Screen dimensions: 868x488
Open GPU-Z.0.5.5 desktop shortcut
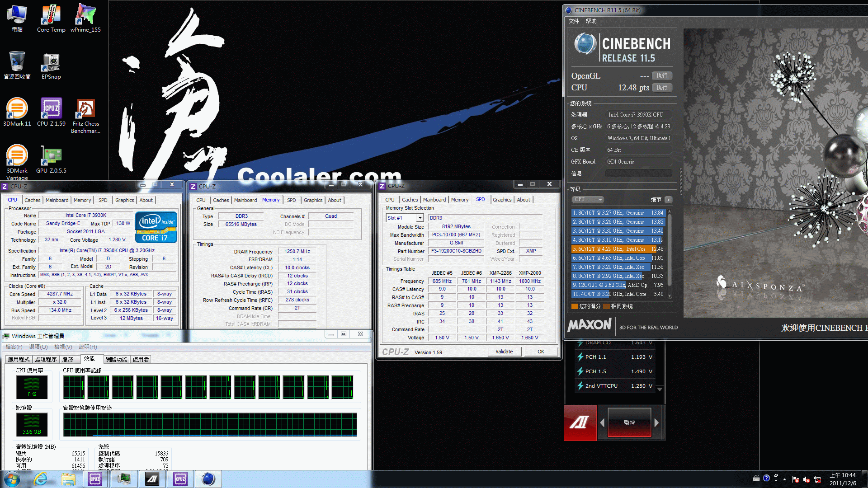[51, 159]
